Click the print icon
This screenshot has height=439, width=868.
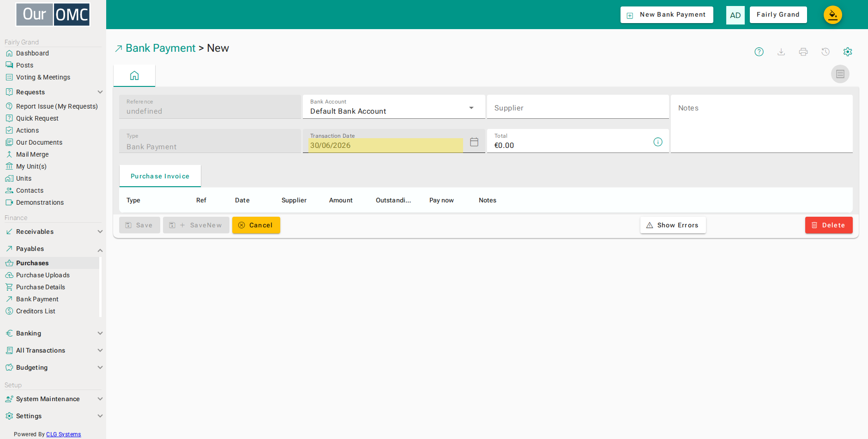[x=803, y=52]
